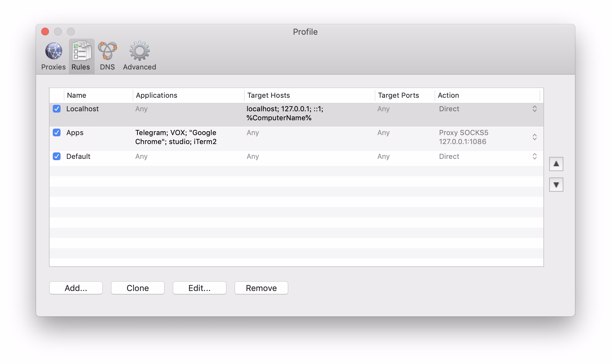Select the Rules checklist icon
The image size is (611, 364).
[81, 51]
